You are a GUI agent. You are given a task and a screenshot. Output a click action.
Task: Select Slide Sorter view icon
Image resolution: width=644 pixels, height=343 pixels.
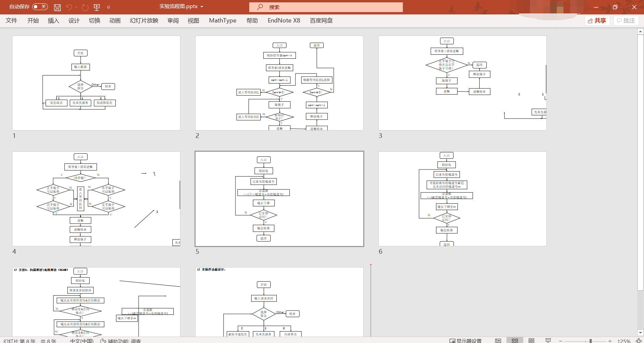(515, 340)
